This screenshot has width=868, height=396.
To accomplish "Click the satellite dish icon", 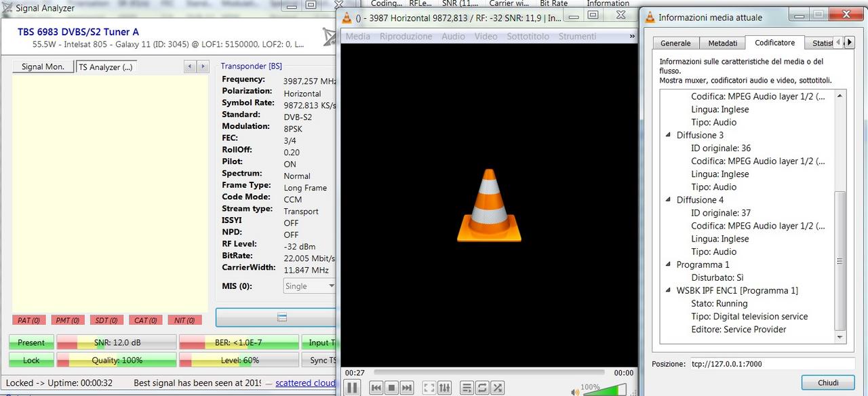I will pos(329,37).
